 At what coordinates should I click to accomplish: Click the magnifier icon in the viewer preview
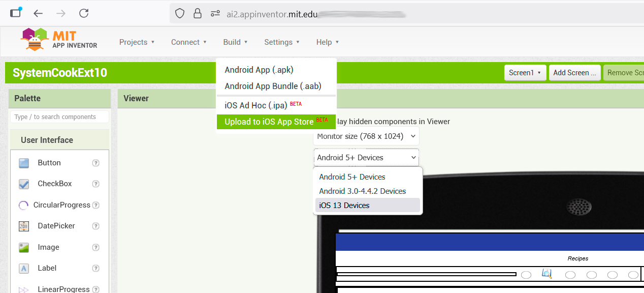546,274
